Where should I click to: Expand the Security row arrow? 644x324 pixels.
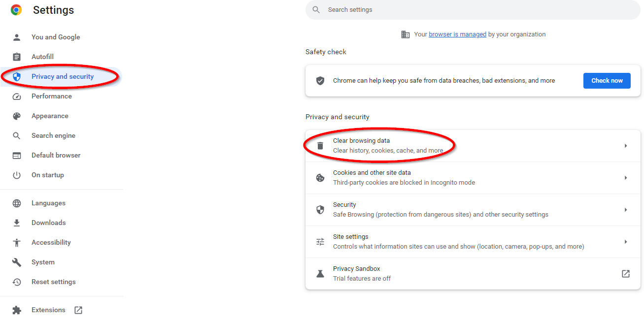tap(625, 210)
